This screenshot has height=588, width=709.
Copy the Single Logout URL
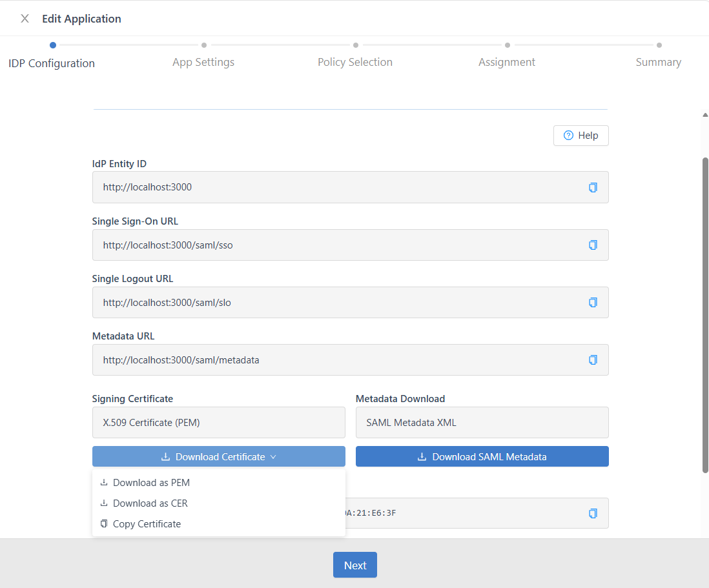pyautogui.click(x=593, y=302)
